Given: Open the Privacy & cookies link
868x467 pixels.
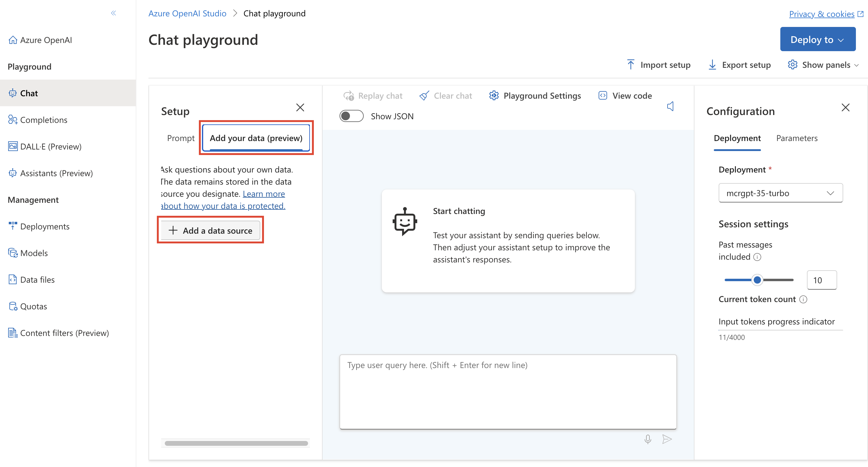Looking at the screenshot, I should [821, 14].
